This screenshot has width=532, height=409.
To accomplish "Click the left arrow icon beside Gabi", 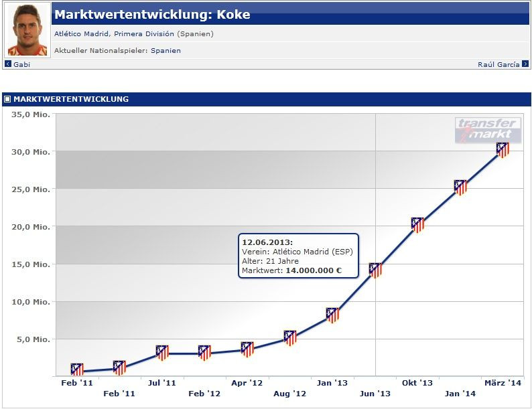I will (x=8, y=64).
